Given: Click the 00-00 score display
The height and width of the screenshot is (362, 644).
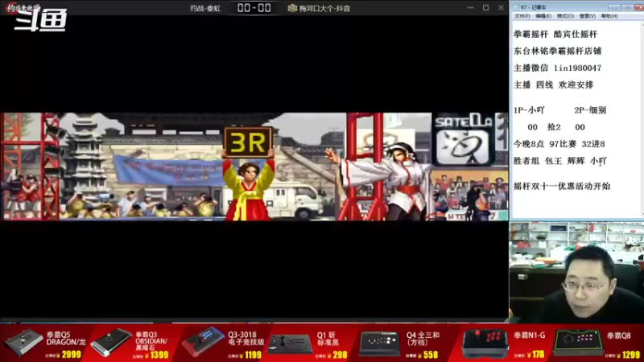Looking at the screenshot, I should (254, 8).
